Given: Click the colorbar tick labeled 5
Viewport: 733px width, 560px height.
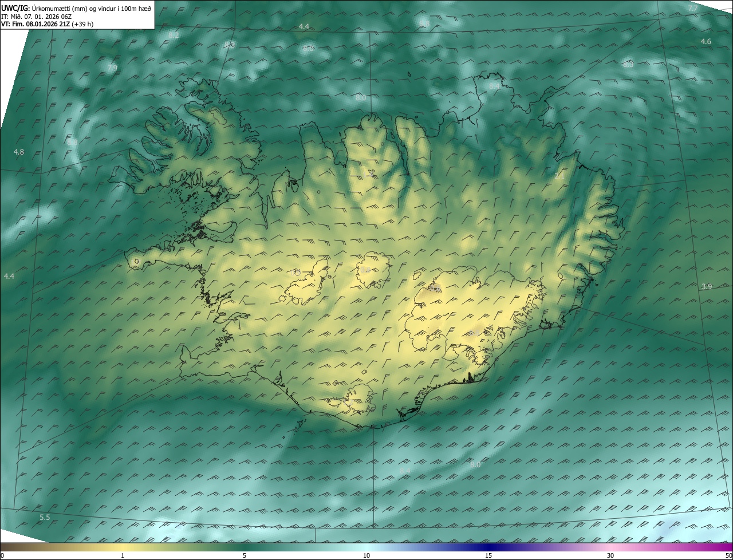Looking at the screenshot, I should 245,555.
